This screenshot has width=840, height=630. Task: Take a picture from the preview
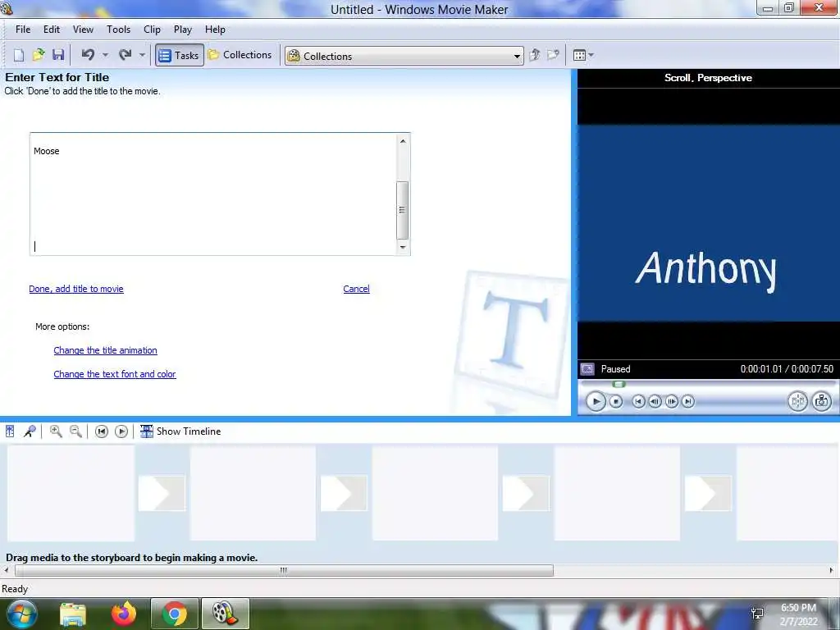821,400
